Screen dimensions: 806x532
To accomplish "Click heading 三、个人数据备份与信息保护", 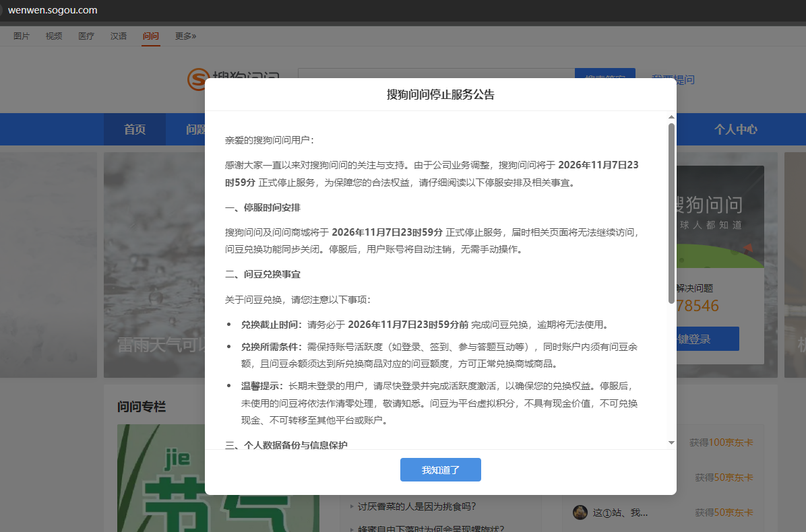I will (x=286, y=444).
